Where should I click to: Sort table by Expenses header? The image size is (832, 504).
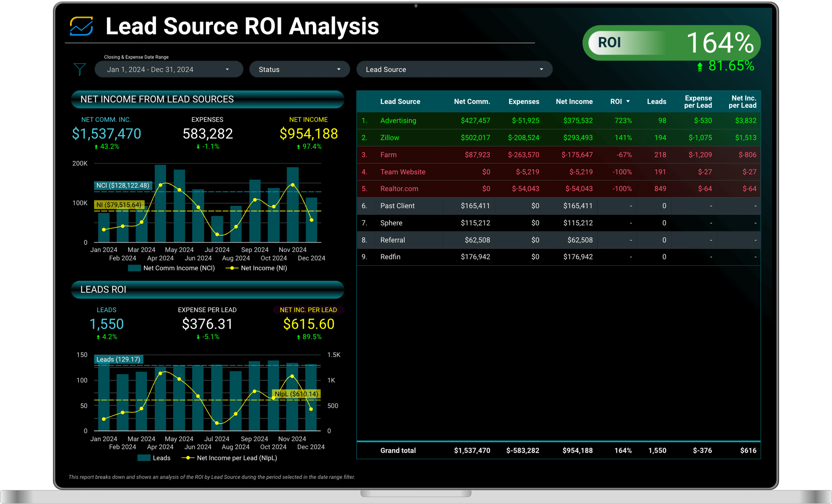click(x=524, y=102)
